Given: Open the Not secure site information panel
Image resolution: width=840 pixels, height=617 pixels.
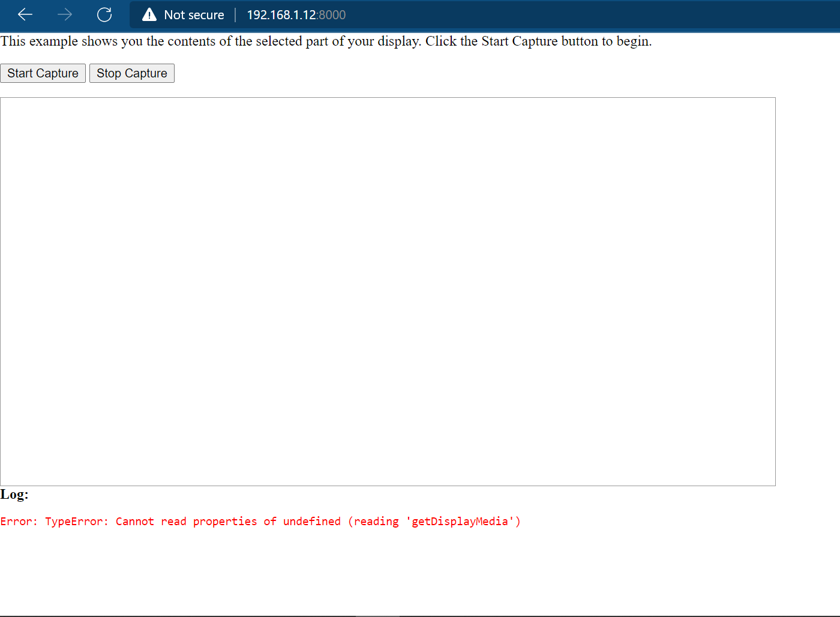Looking at the screenshot, I should point(183,14).
